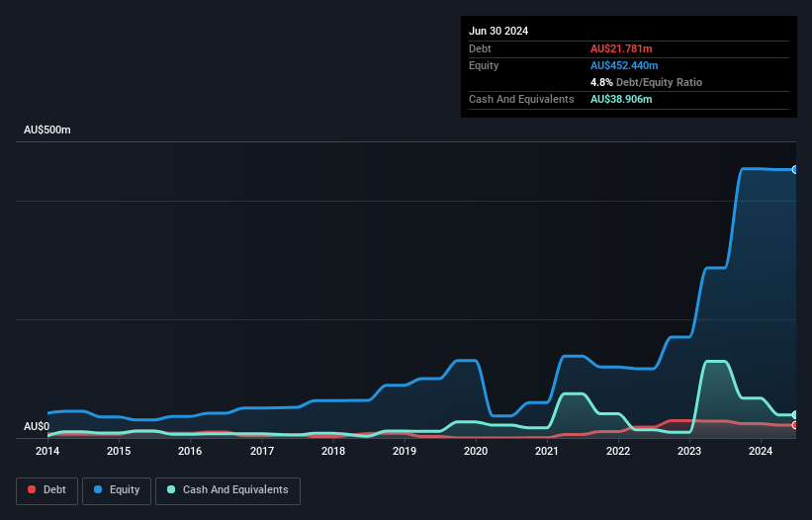Click the 2018 x-axis label

[333, 451]
